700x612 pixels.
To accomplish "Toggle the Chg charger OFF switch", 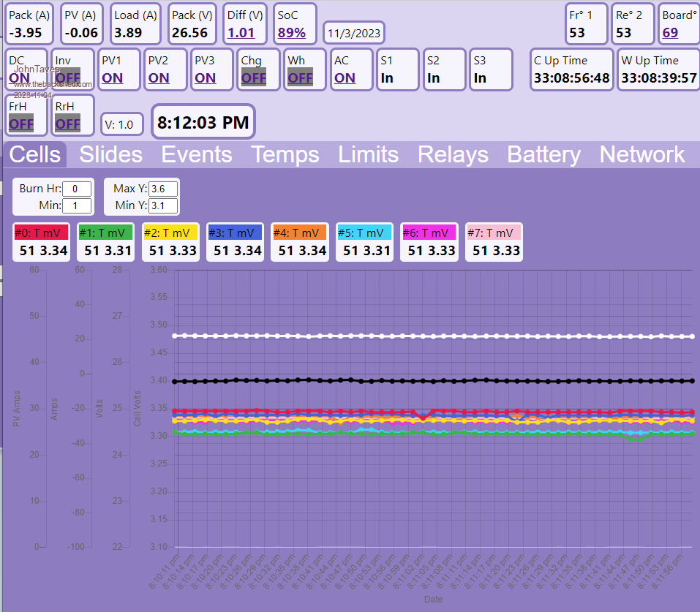I will (254, 78).
